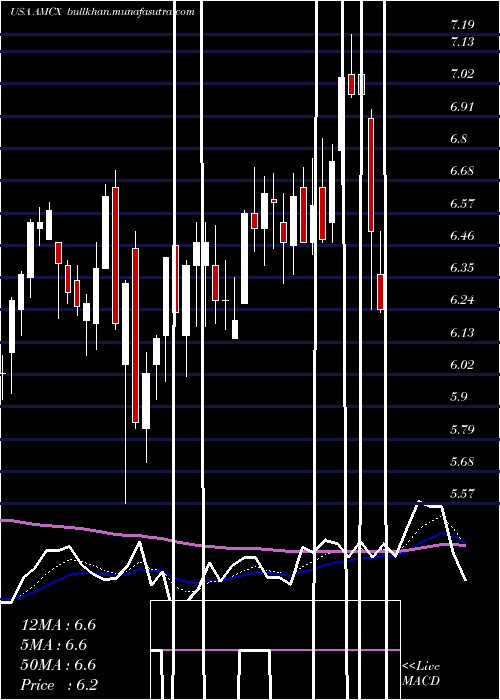Click the USA AMCX ticker label

(37, 12)
